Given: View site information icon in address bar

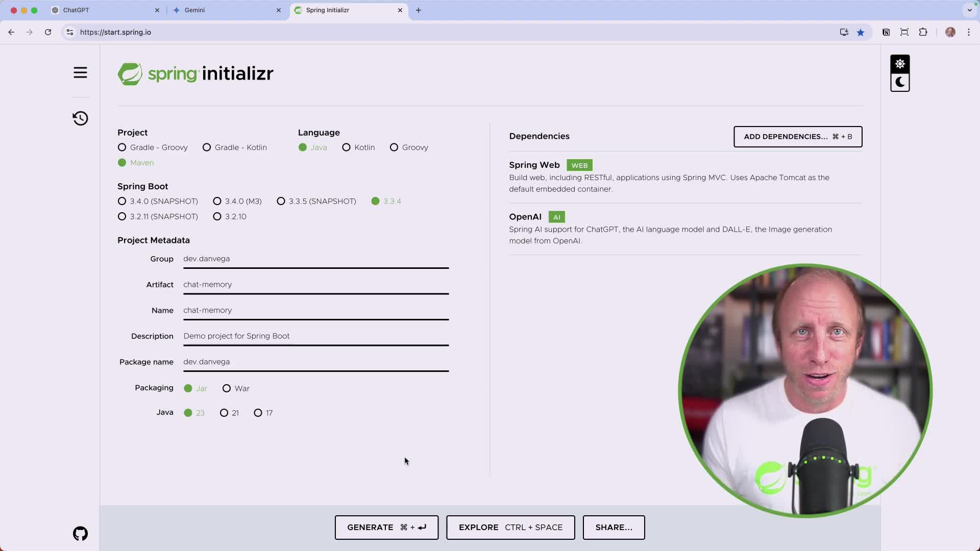Looking at the screenshot, I should tap(70, 32).
